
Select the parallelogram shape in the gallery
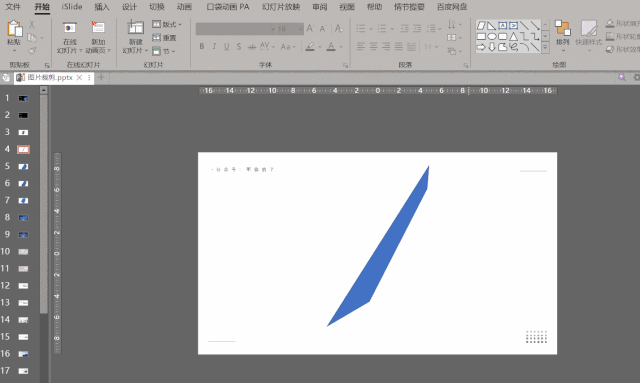[481, 26]
